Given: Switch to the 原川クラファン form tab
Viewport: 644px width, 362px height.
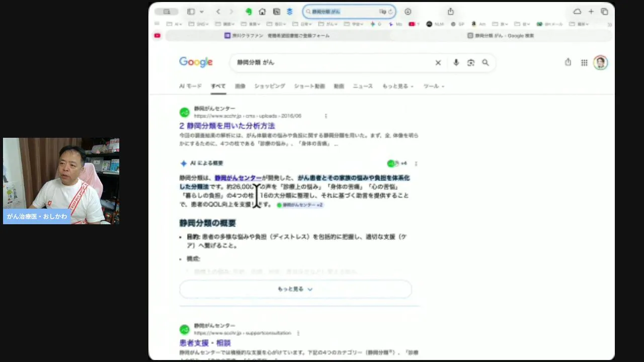Looking at the screenshot, I should [x=277, y=36].
